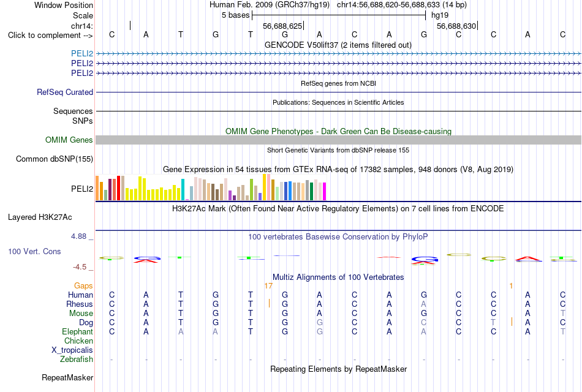Image resolution: width=582 pixels, height=392 pixels.
Task: Click the orange insertion tick in Rhesus row
Action: point(269,304)
